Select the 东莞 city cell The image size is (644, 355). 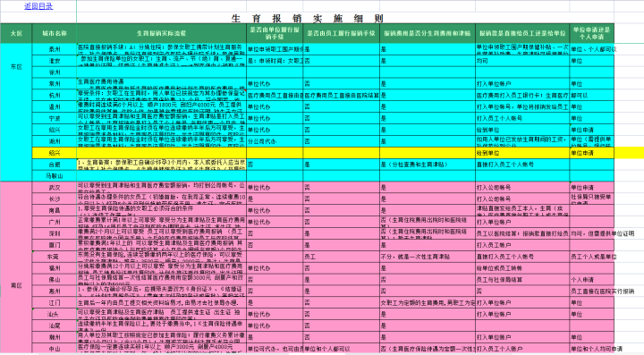55,257
